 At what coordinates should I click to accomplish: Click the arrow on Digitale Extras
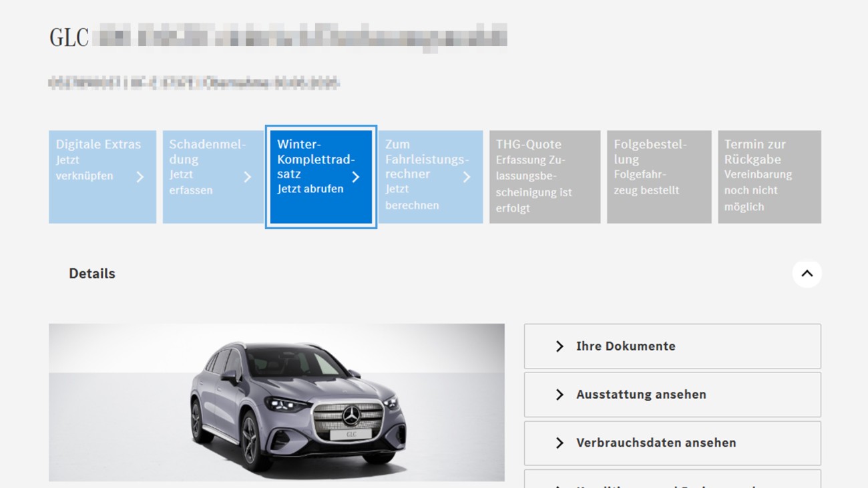[x=140, y=177]
